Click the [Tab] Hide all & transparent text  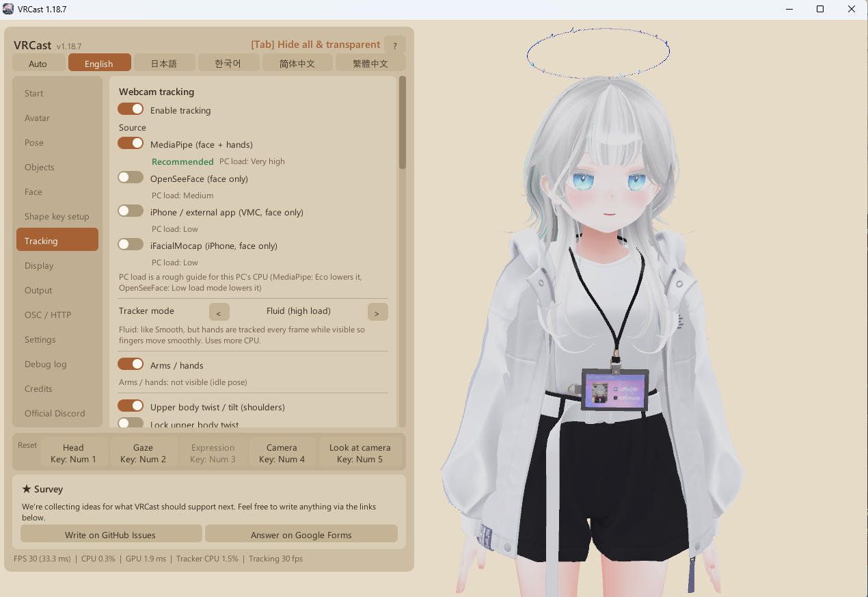(316, 44)
